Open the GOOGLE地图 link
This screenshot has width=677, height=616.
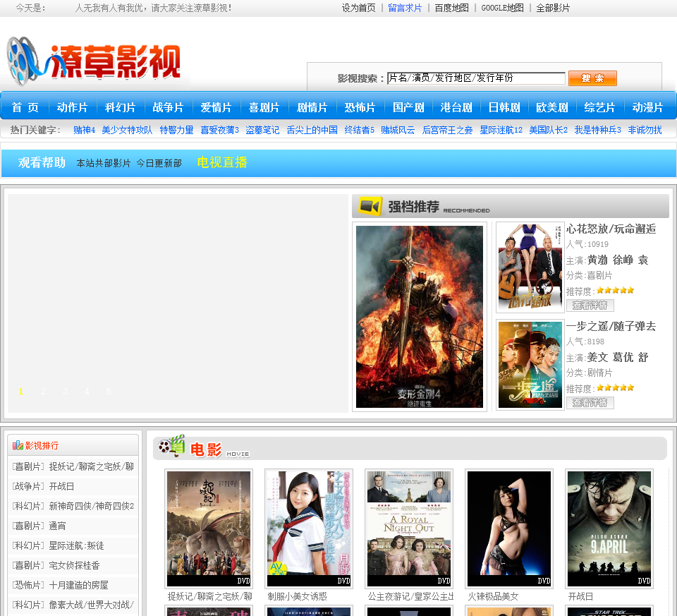click(502, 8)
